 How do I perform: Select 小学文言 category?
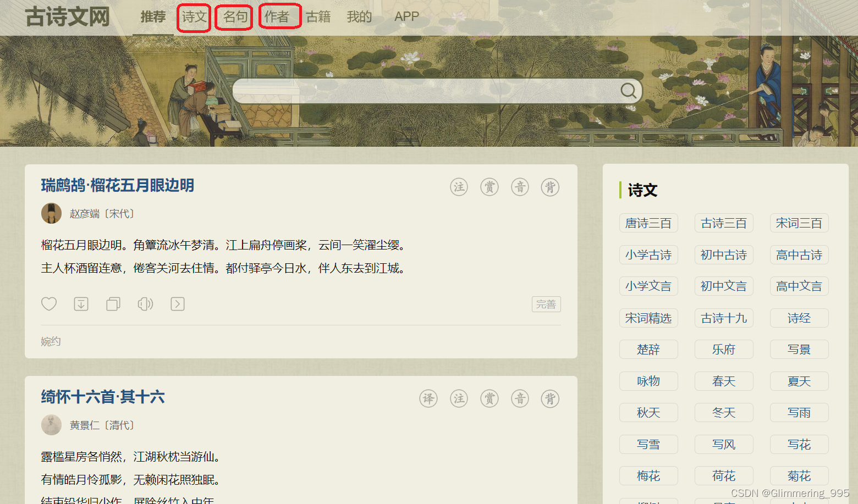click(x=648, y=286)
